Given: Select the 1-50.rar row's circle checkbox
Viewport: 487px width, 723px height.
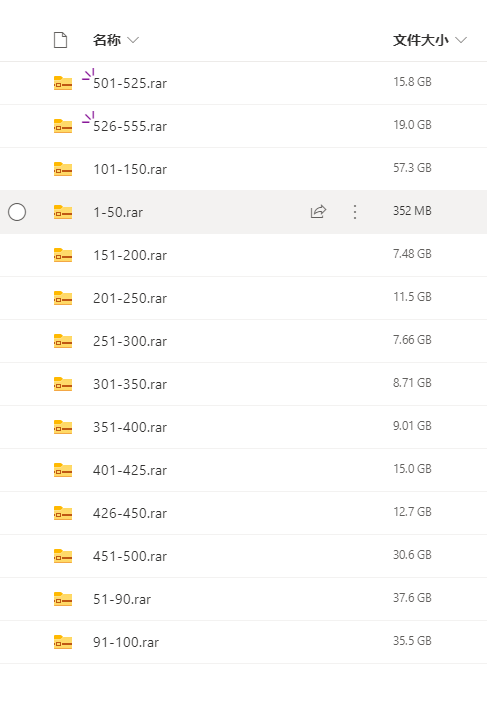Looking at the screenshot, I should [17, 212].
